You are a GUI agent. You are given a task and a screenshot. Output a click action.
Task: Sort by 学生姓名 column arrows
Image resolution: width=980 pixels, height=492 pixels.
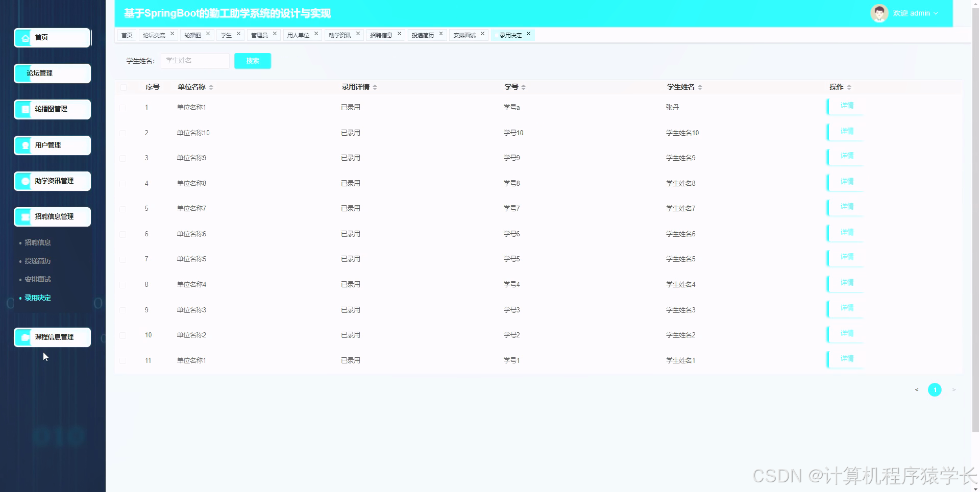(700, 87)
